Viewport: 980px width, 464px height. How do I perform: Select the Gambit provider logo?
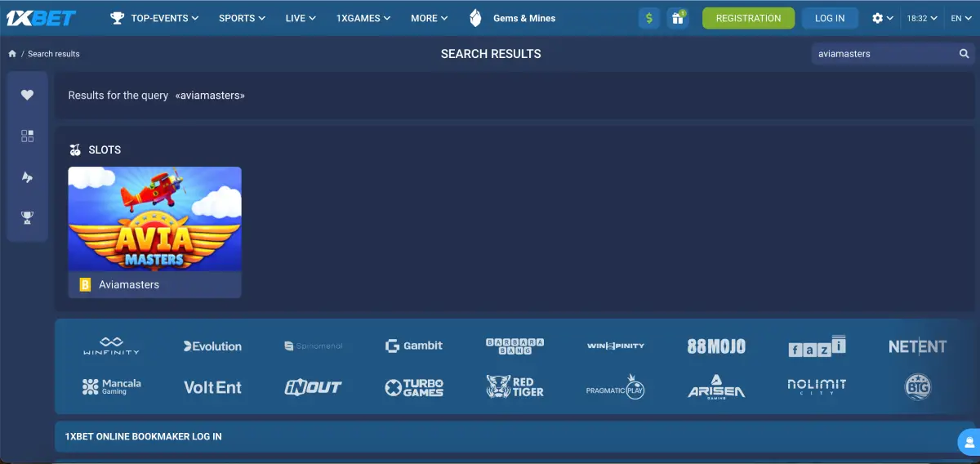click(414, 346)
